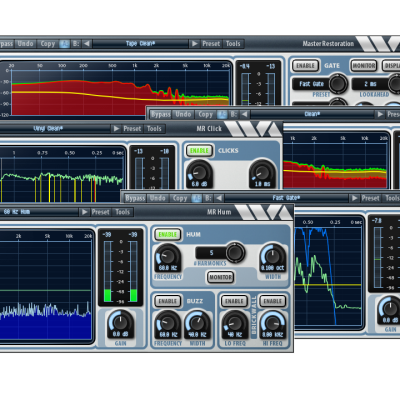Image resolution: width=400 pixels, height=400 pixels.
Task: Adjust the Buzz Width knob at 40.0 Hz
Action: [x=197, y=323]
